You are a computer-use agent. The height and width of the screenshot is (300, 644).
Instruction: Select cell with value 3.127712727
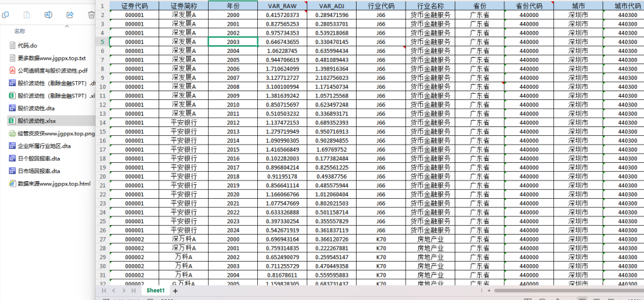coord(282,77)
